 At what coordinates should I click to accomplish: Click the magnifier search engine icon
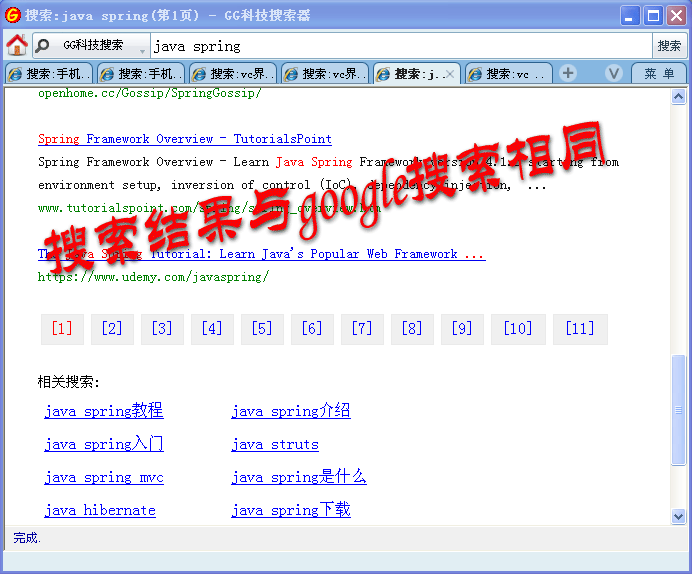coord(42,45)
